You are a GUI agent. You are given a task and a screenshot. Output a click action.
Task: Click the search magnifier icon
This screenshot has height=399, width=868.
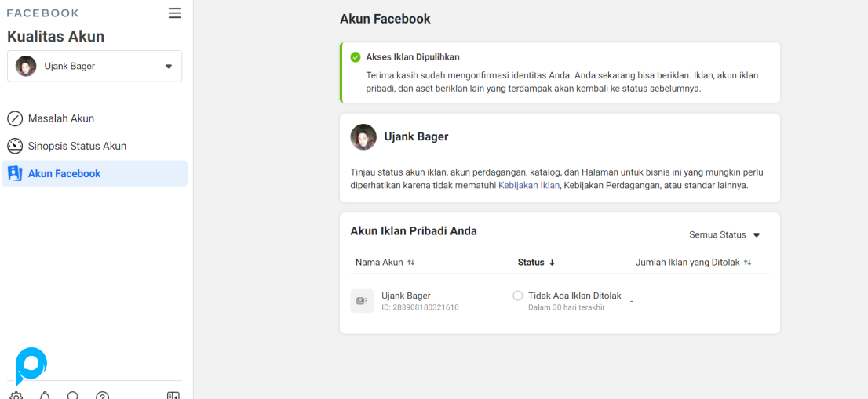[73, 396]
